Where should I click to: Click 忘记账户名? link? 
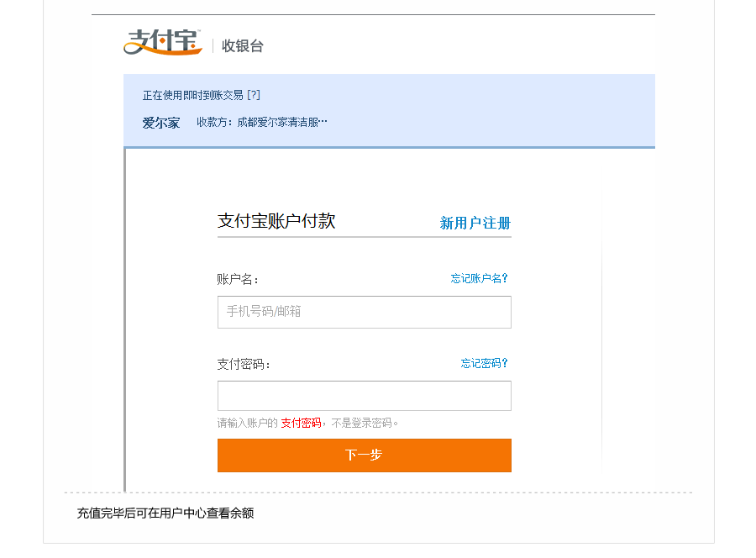480,278
